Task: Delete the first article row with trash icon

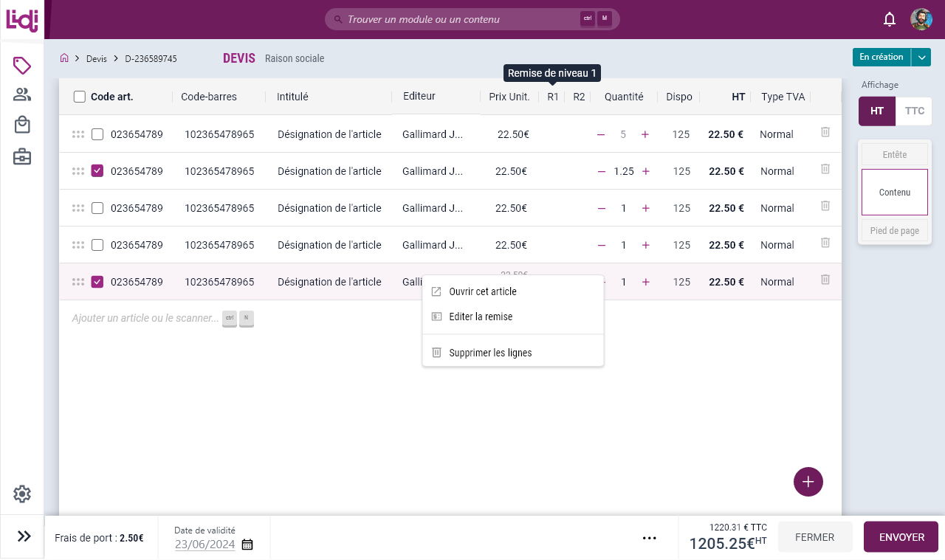Action: click(825, 132)
